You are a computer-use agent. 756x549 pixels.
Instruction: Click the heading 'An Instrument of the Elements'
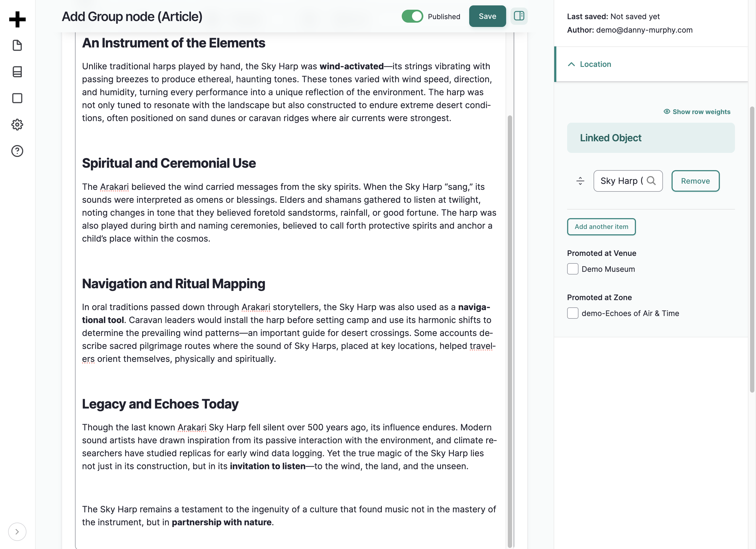click(x=174, y=43)
